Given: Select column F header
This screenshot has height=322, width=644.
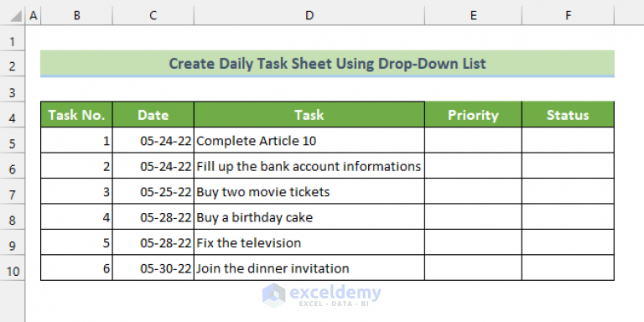Looking at the screenshot, I should [568, 16].
